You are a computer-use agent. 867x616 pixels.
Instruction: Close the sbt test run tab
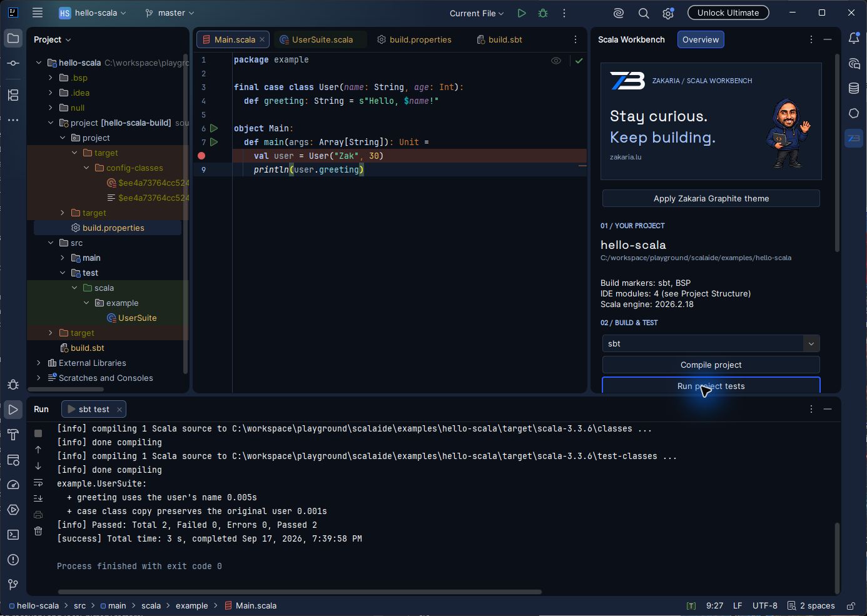coord(119,410)
